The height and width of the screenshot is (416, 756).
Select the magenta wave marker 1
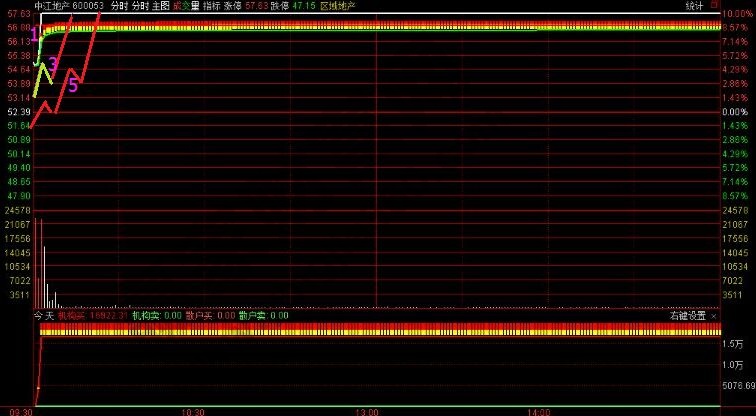(36, 35)
